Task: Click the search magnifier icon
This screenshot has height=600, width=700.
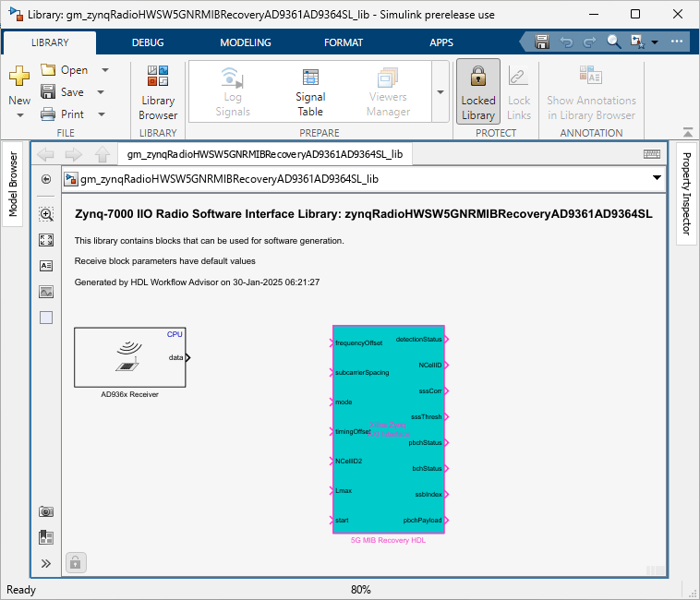Action: (614, 42)
